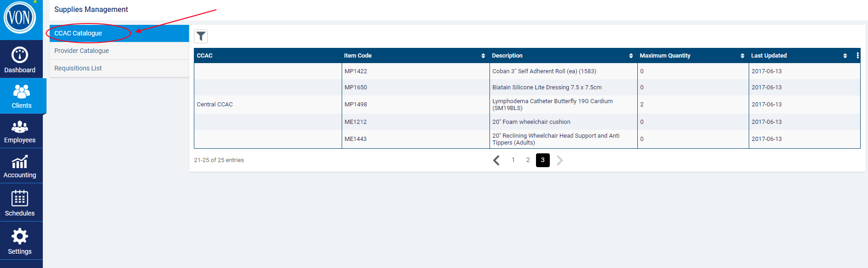Open the Accounting section

pos(20,166)
